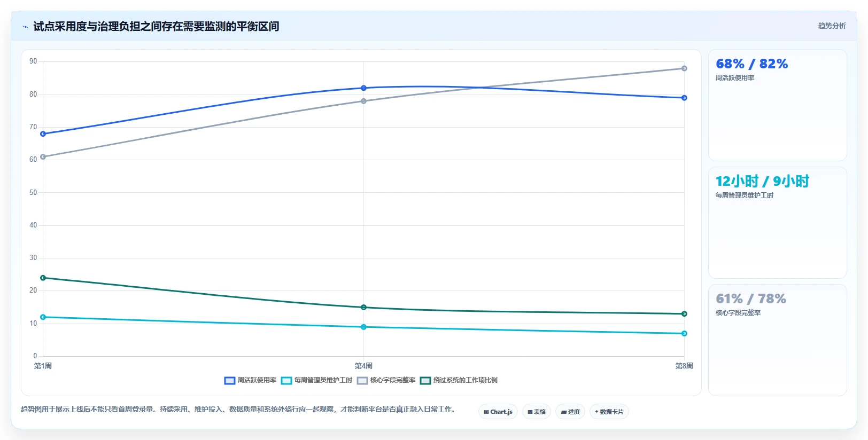The image size is (868, 440).
Task: Click the 68% / 82% metric value
Action: point(751,64)
